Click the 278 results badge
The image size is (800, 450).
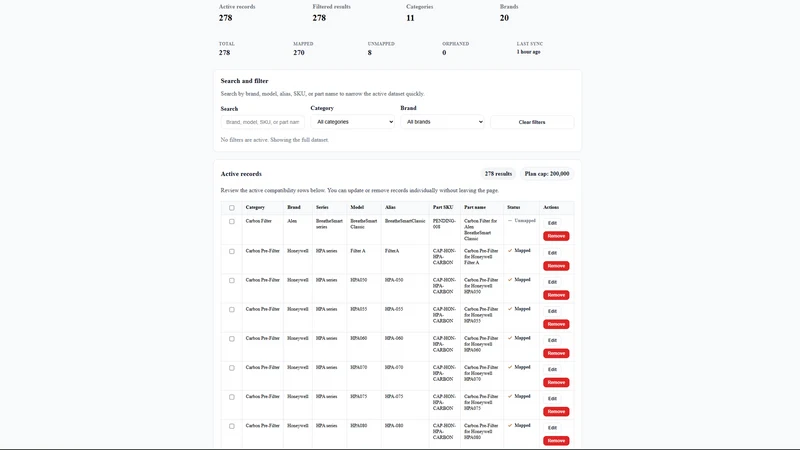click(498, 173)
